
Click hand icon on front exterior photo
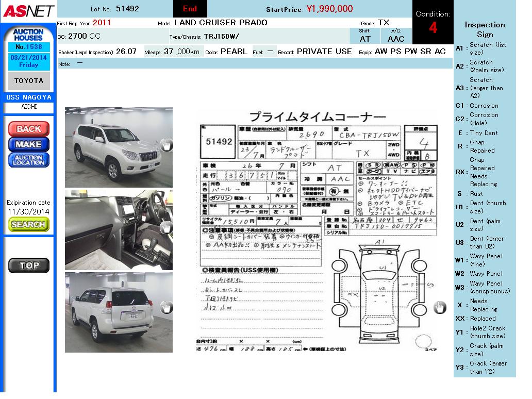(x=166, y=145)
